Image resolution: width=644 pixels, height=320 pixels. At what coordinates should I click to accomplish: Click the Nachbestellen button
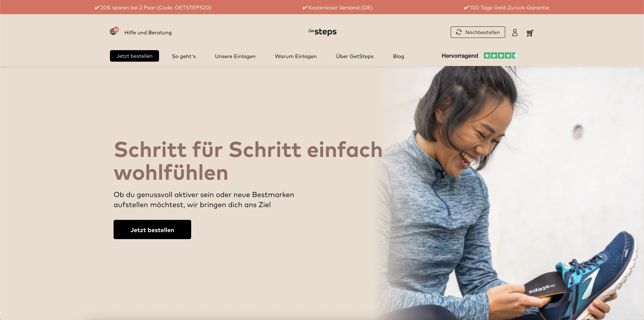coord(478,32)
